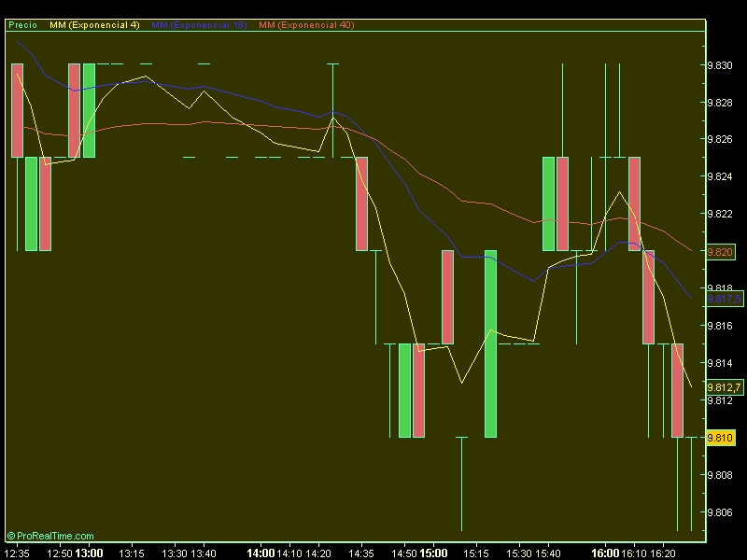Image resolution: width=747 pixels, height=560 pixels.
Task: Click the yellow 9.810 current price tag
Action: click(719, 437)
